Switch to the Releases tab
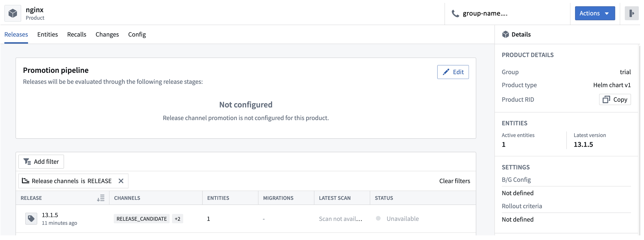The width and height of the screenshot is (644, 240). point(16,35)
